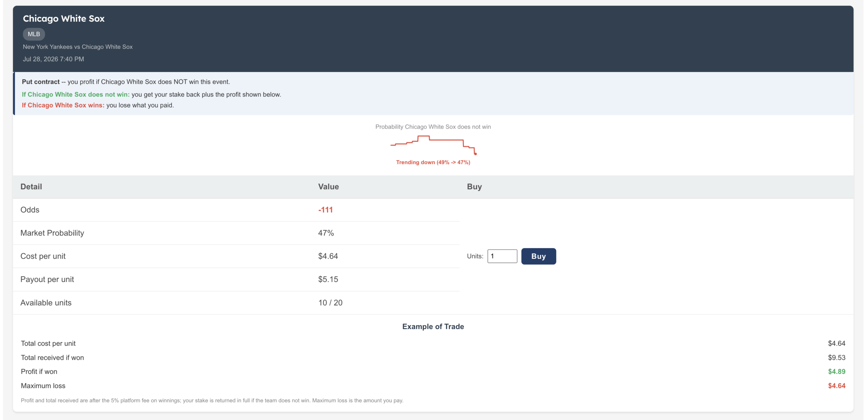
Task: Click the Jul 28, 2026 7:40 PM date
Action: click(54, 59)
